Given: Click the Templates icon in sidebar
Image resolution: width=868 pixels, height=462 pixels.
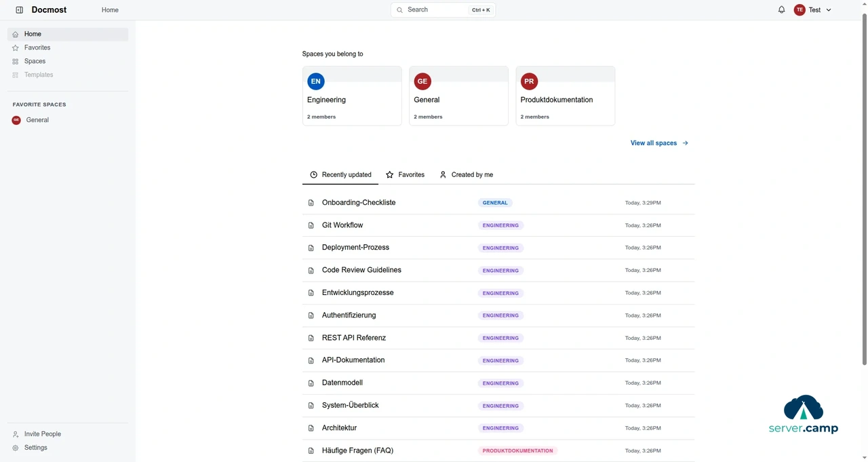Looking at the screenshot, I should pos(16,75).
